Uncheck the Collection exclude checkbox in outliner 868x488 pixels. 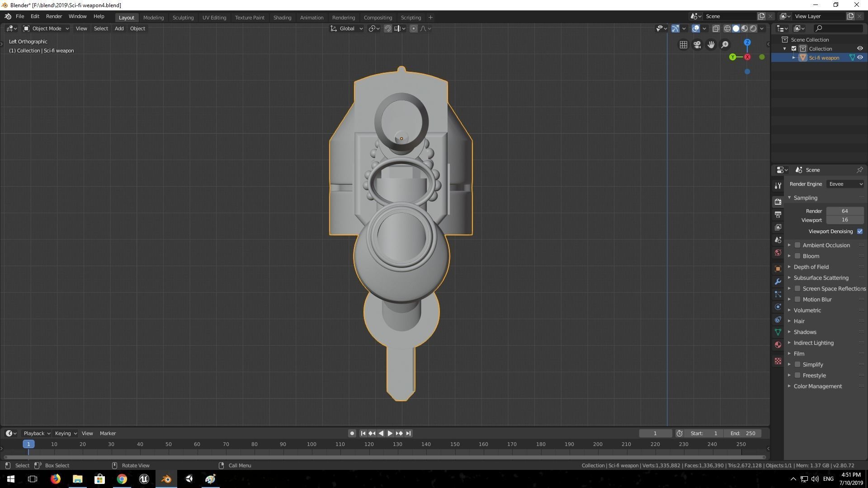click(794, 49)
